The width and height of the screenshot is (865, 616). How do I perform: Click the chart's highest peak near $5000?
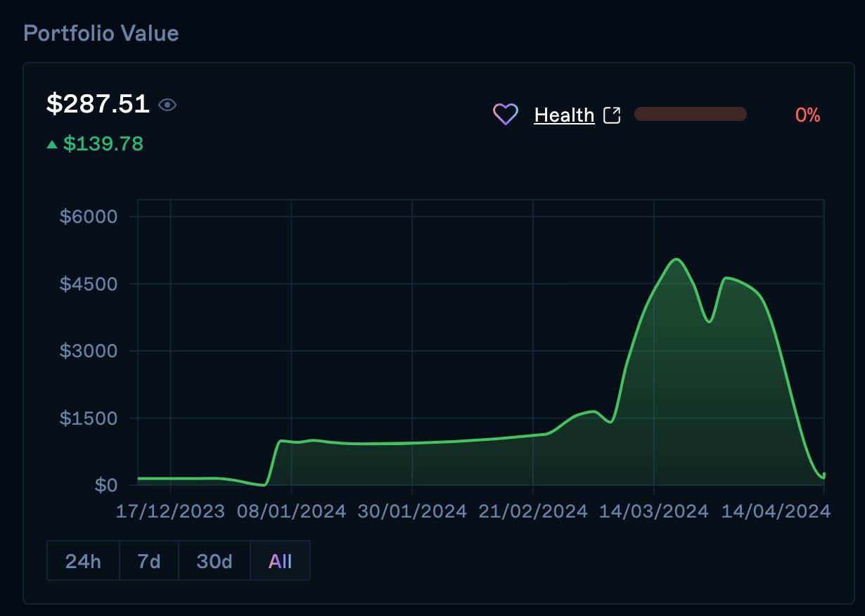point(677,259)
